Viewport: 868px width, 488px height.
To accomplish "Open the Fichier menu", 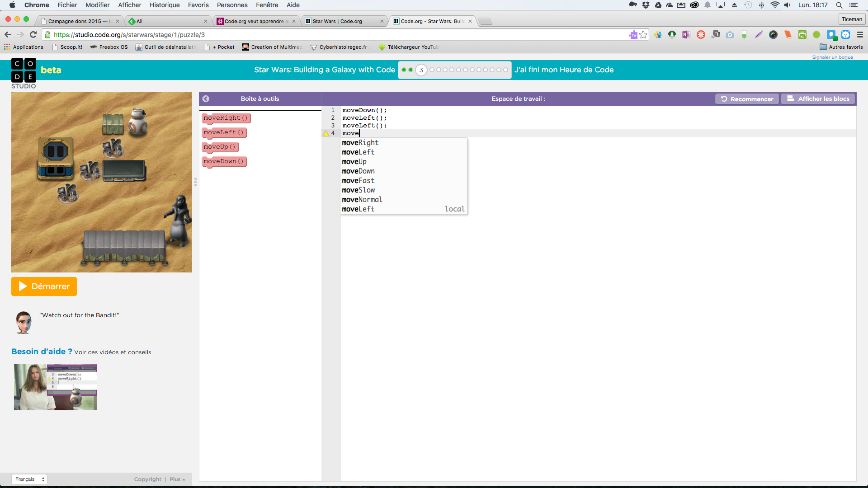I will pos(67,5).
